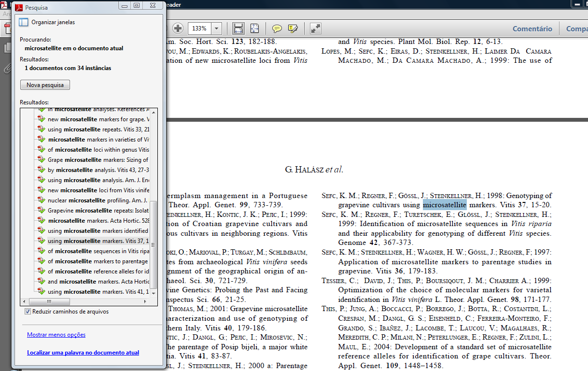
Task: Click the Organizar janelas icon
Action: [23, 22]
